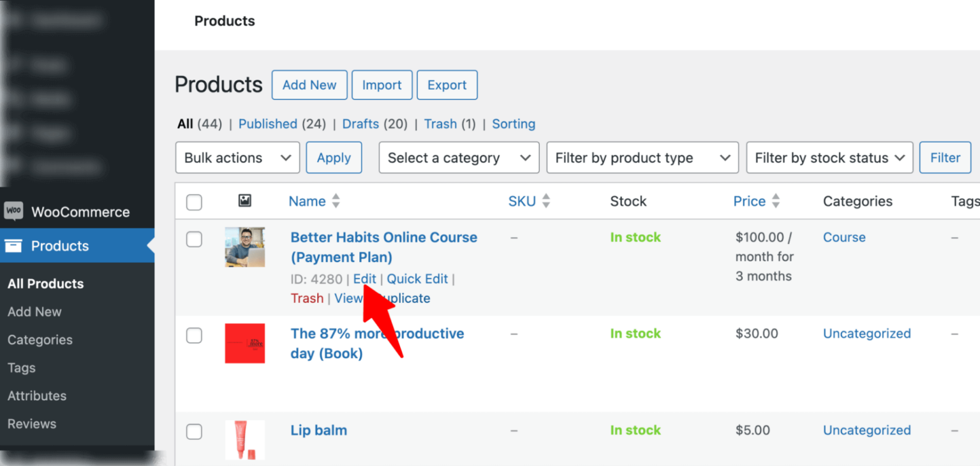Screen dimensions: 980x466
Task: Open the Course category link
Action: [843, 237]
